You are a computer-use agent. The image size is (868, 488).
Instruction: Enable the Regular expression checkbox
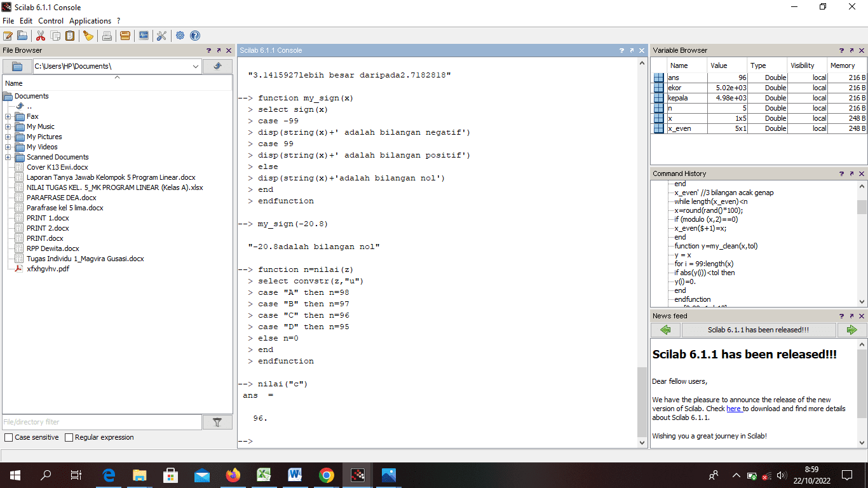(x=69, y=437)
